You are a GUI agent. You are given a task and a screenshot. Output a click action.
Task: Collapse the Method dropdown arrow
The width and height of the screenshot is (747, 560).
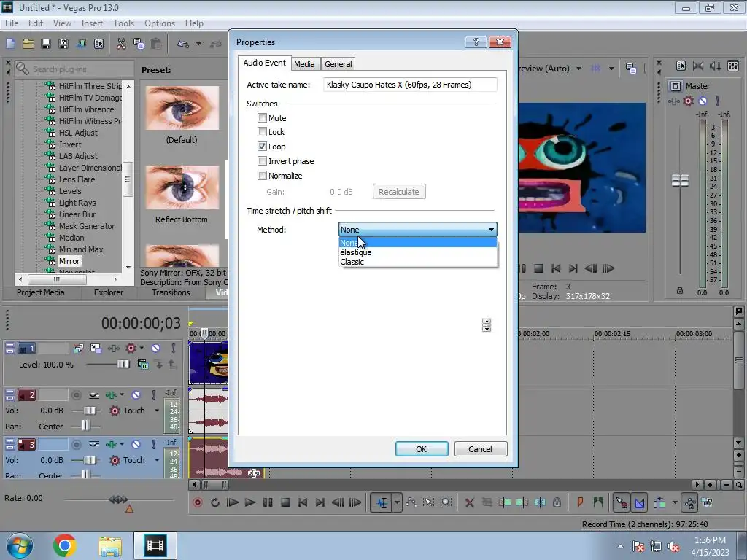(491, 230)
